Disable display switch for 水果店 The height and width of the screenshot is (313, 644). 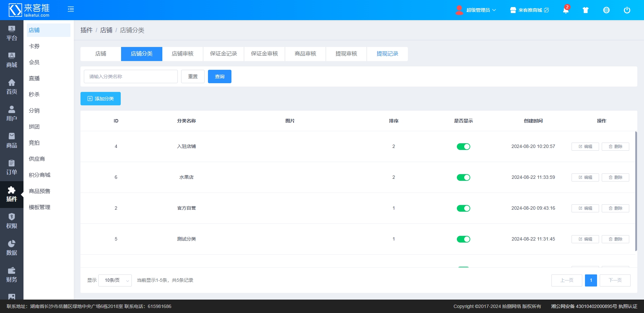pyautogui.click(x=463, y=177)
